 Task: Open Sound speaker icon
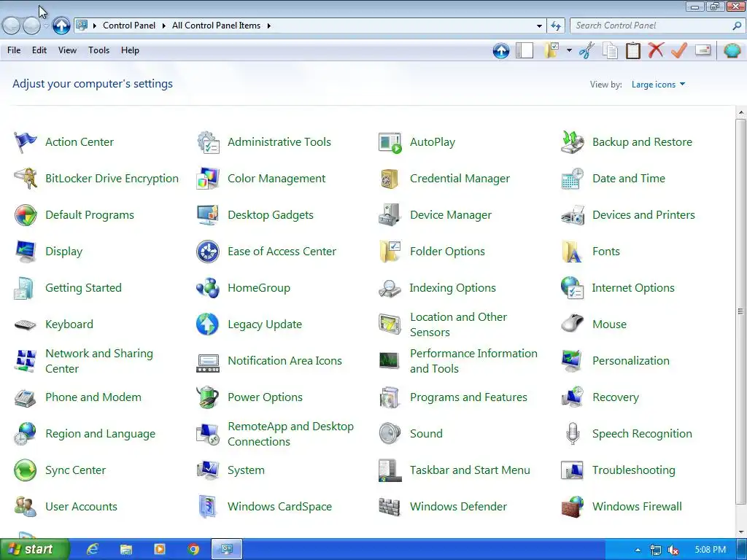point(390,433)
